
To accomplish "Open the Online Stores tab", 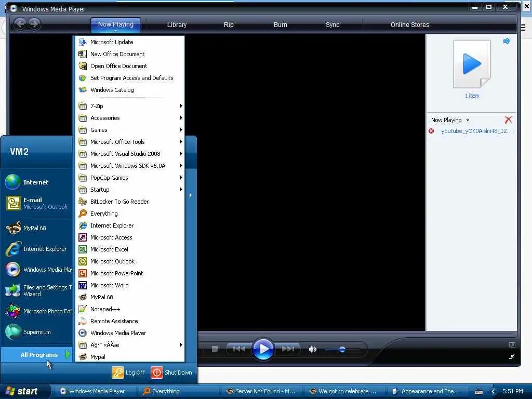I will click(410, 25).
